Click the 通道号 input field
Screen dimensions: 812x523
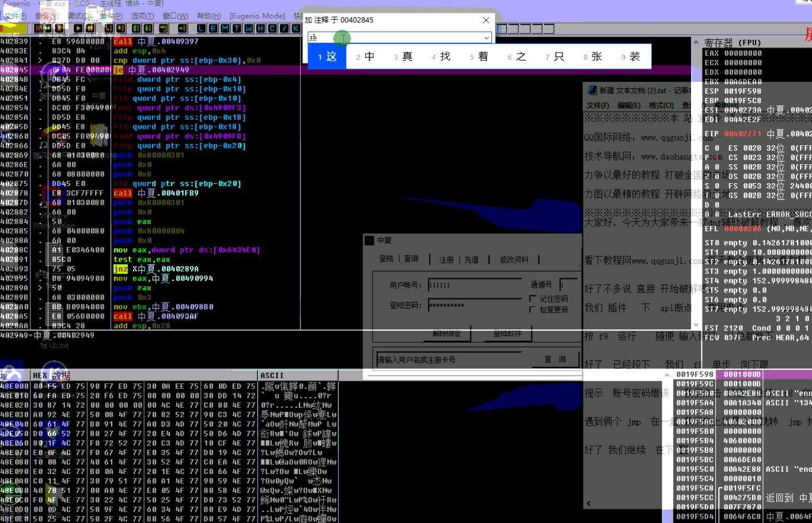tap(568, 285)
